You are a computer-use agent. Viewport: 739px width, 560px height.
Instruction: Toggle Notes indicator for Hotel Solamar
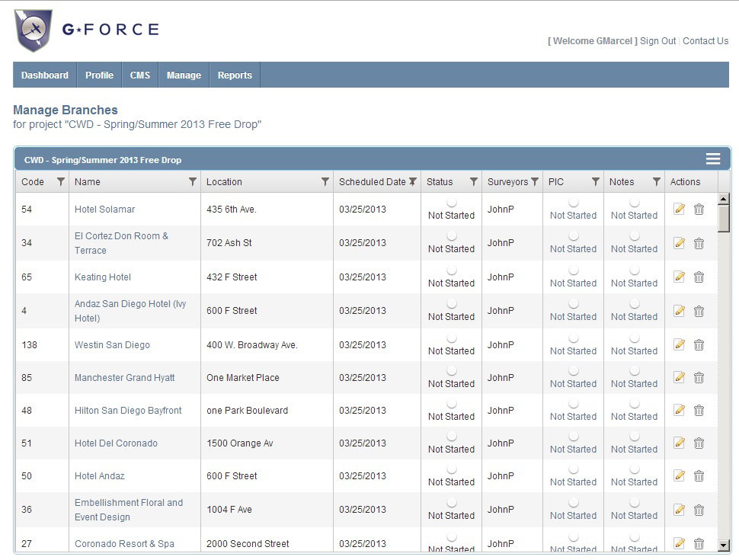point(635,203)
